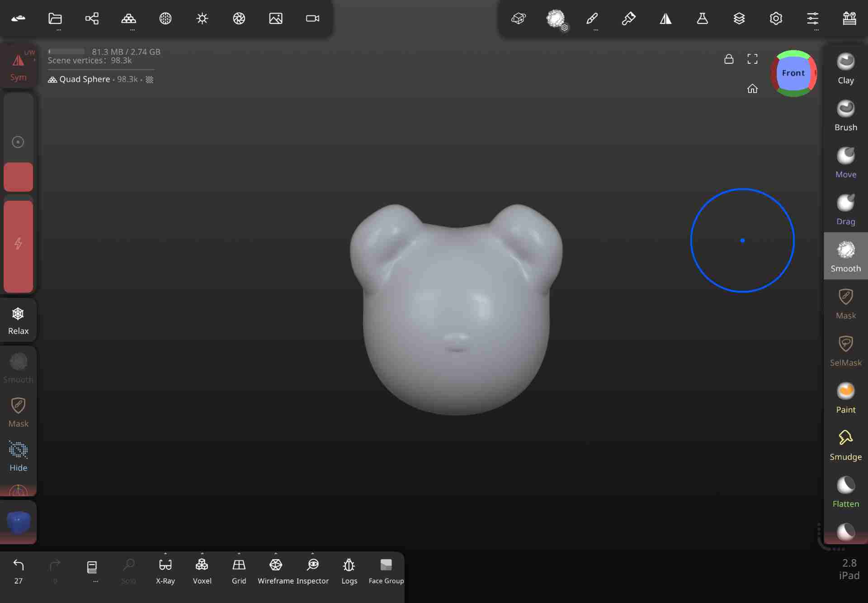868x603 pixels.
Task: Open the History stack icon at top right
Action: (849, 19)
